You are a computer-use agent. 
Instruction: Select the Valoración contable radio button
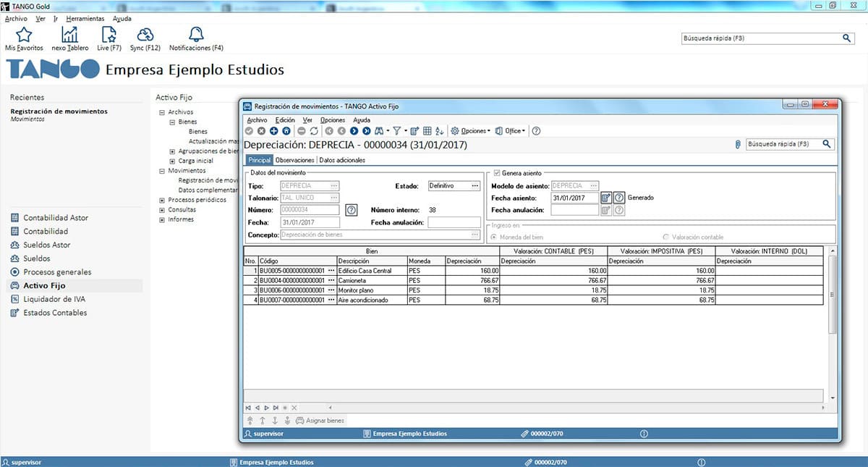665,237
